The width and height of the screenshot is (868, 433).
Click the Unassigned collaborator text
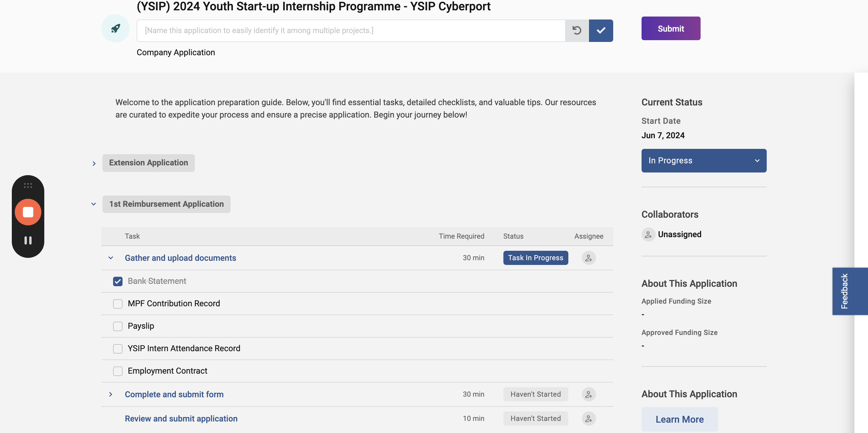679,235
